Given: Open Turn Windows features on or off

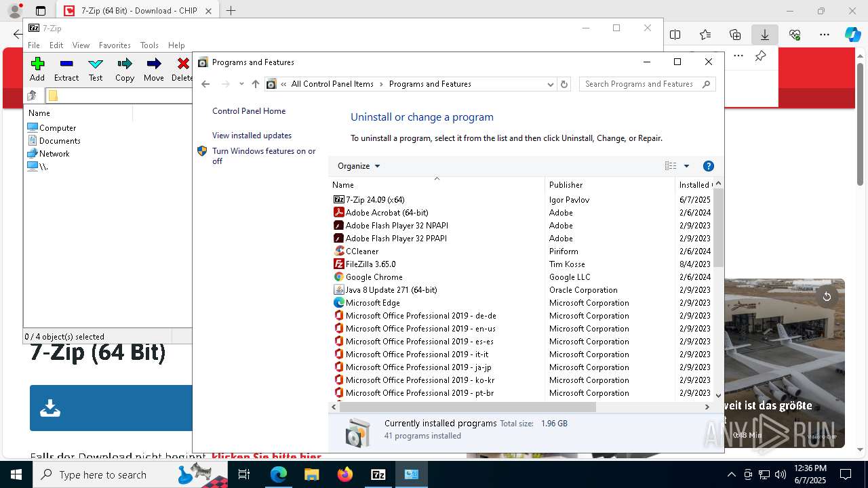Looking at the screenshot, I should pos(264,156).
